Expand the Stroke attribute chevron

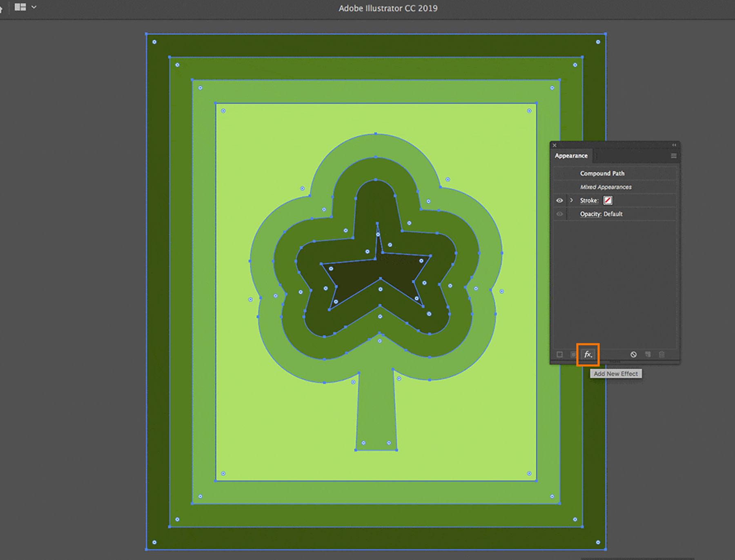click(x=572, y=201)
